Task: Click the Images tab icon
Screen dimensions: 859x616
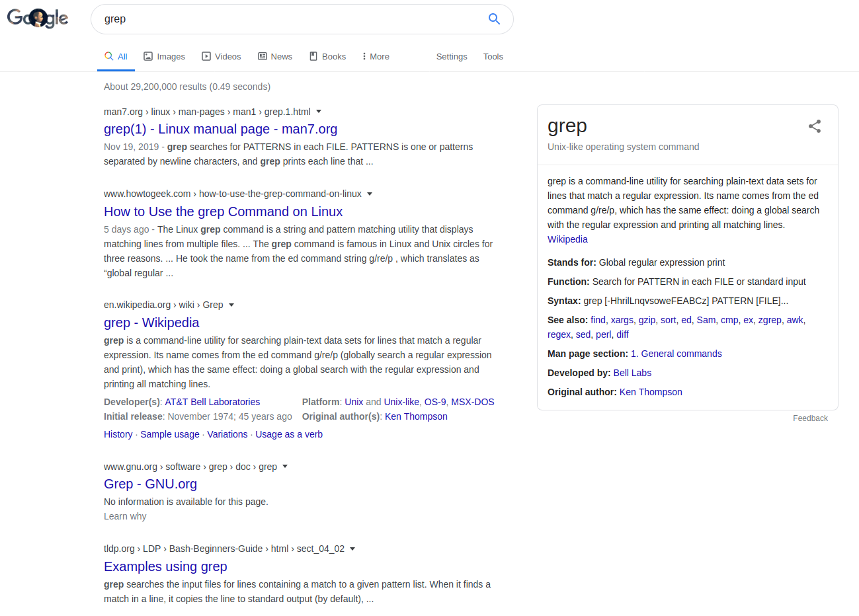Action: click(148, 56)
